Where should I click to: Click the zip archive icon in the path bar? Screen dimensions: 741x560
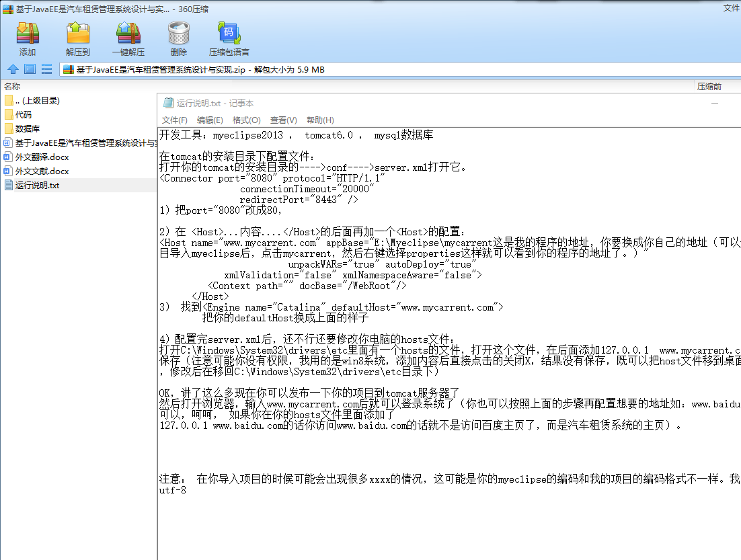tap(69, 70)
